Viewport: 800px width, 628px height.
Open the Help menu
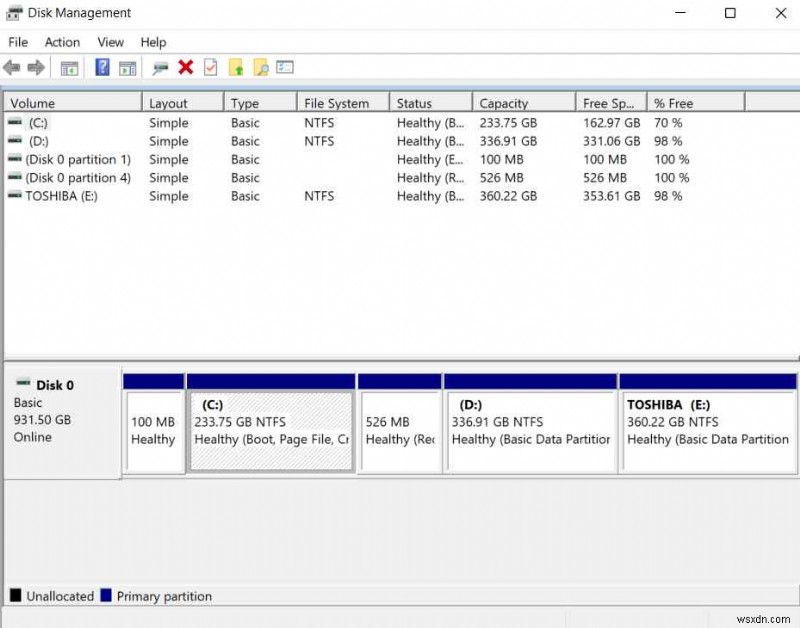153,42
